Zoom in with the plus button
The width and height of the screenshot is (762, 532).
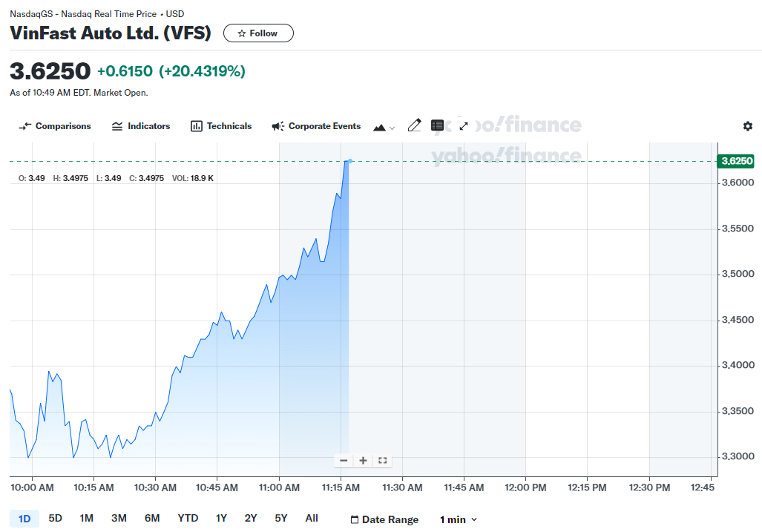pyautogui.click(x=363, y=461)
